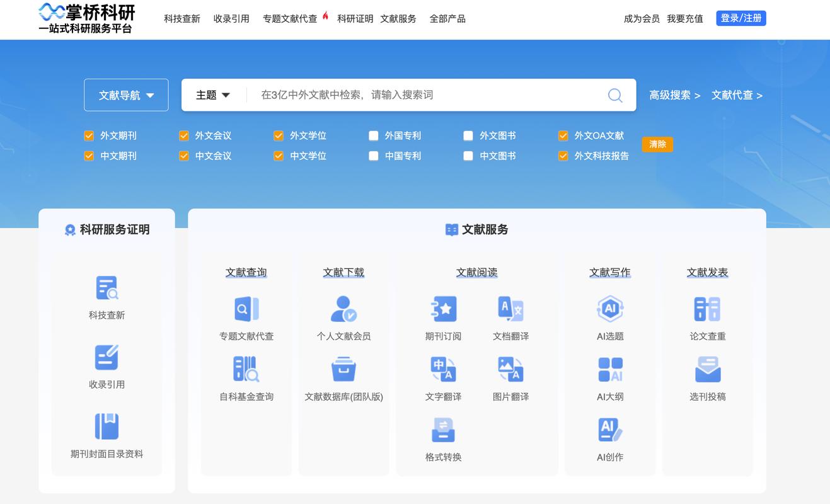Click the 格式转换 icon
Image resolution: width=830 pixels, height=504 pixels.
443,437
